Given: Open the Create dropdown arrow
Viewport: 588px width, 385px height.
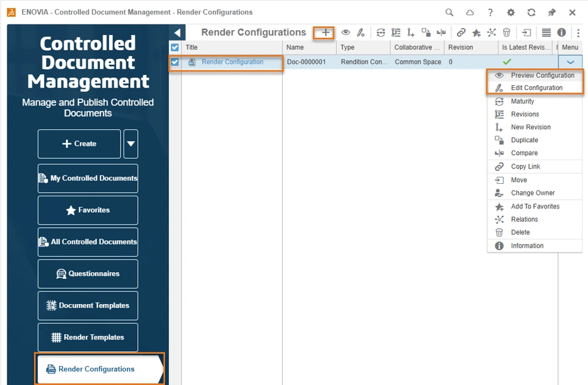Looking at the screenshot, I should 131,143.
